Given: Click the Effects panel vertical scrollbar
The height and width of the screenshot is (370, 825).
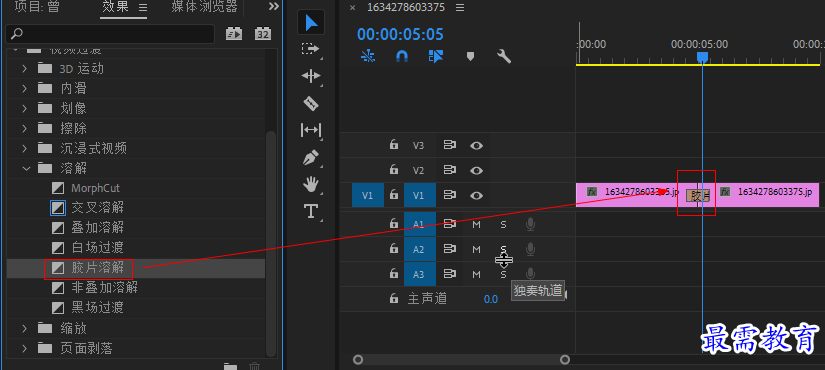Looking at the screenshot, I should 271,245.
